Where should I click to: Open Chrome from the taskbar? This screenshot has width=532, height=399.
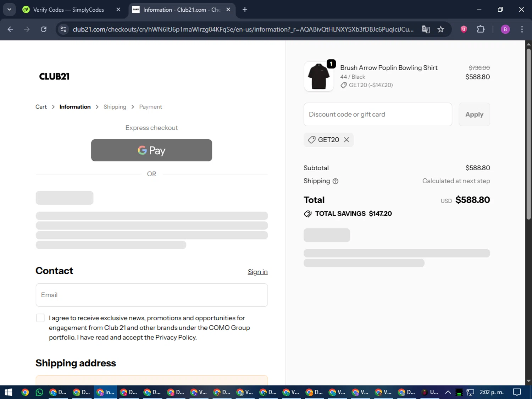(x=25, y=392)
